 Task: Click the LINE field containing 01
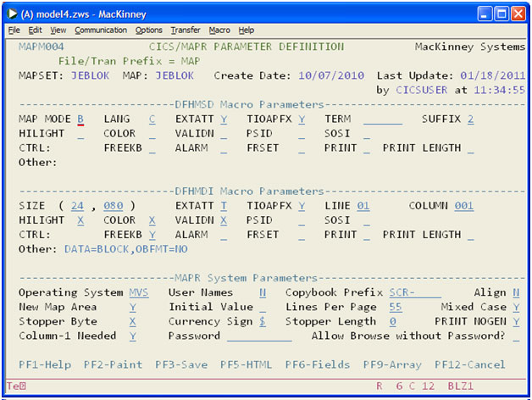[x=363, y=206]
